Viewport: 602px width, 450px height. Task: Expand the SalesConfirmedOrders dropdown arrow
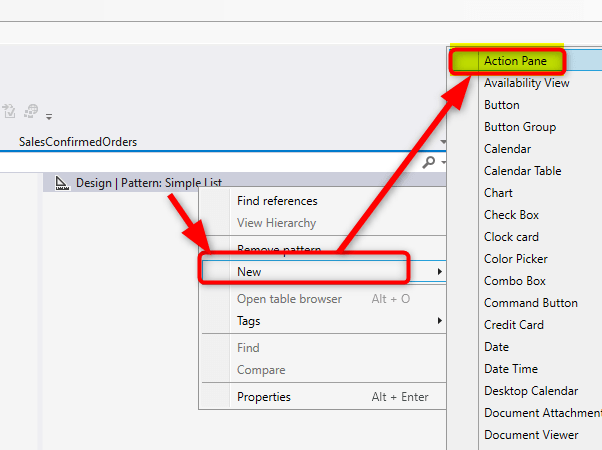(441, 142)
